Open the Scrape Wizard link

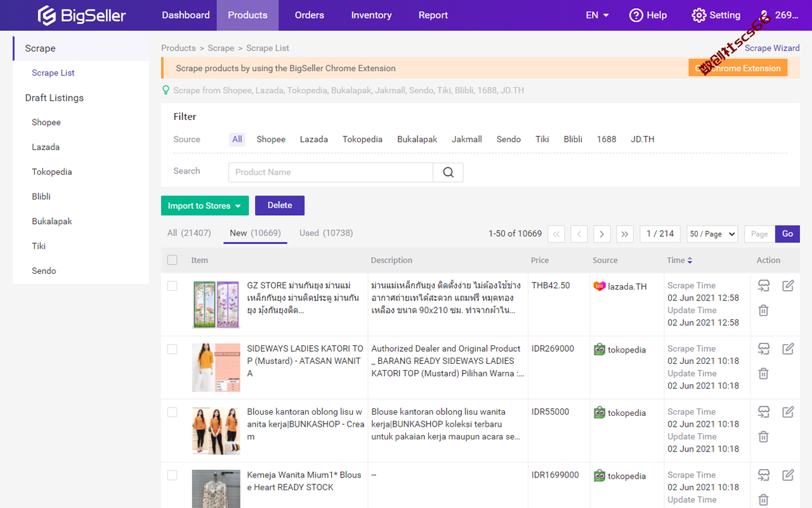tap(772, 48)
